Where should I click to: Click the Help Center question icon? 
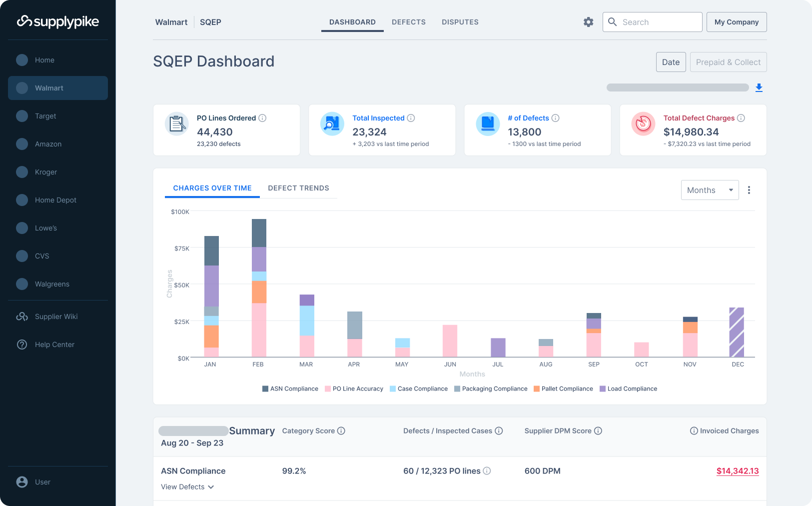click(22, 344)
